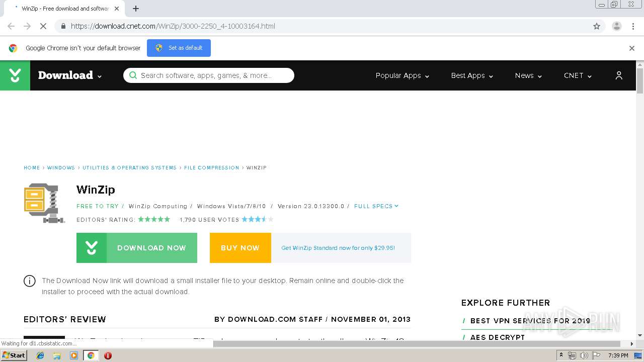Click the info icon beside download note
644x362 pixels.
point(30,281)
